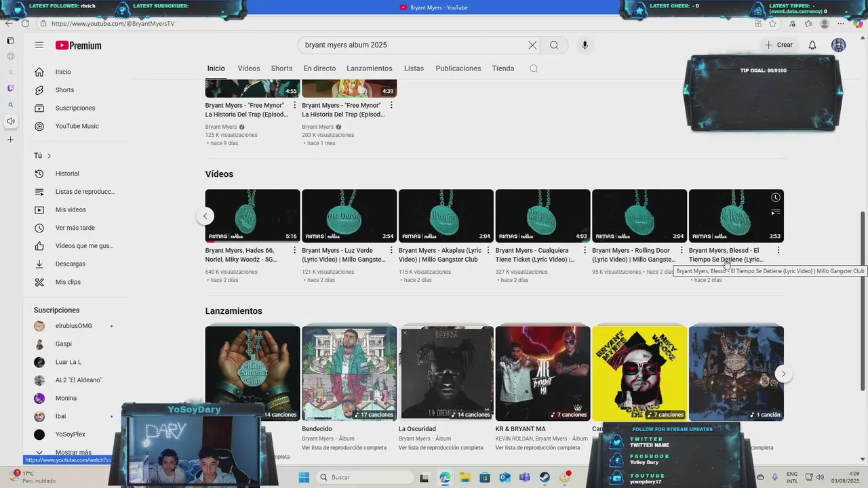Open the Bendecido album cover

point(349,373)
